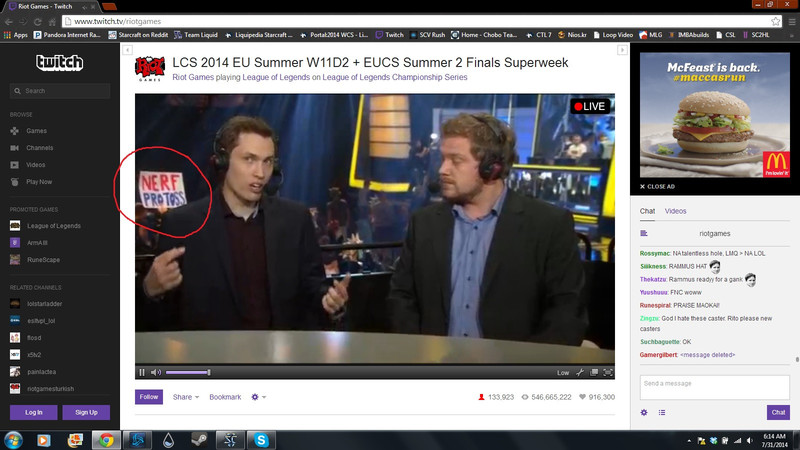Screen dimensions: 800x450
Task: Collapse the left sidebar arrow
Action: (128, 50)
